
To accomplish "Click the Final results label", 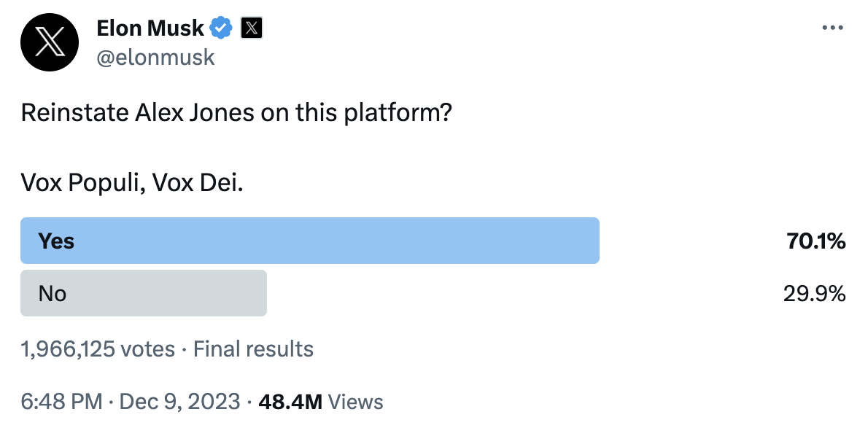I will tap(254, 350).
